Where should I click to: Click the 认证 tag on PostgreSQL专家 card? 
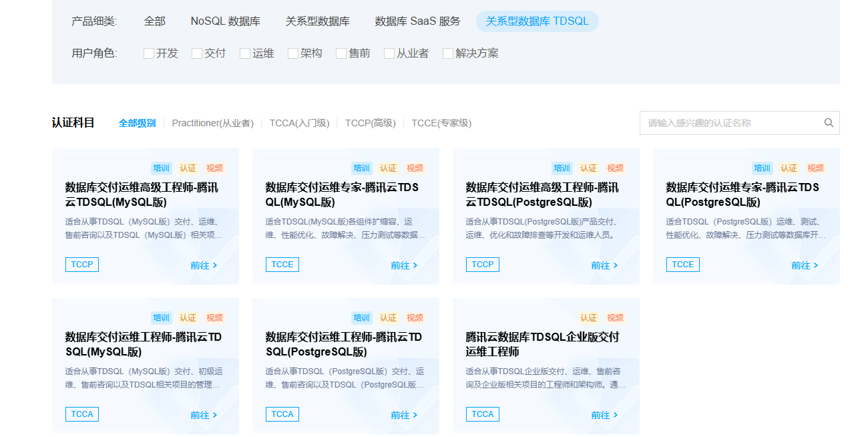[x=789, y=168]
